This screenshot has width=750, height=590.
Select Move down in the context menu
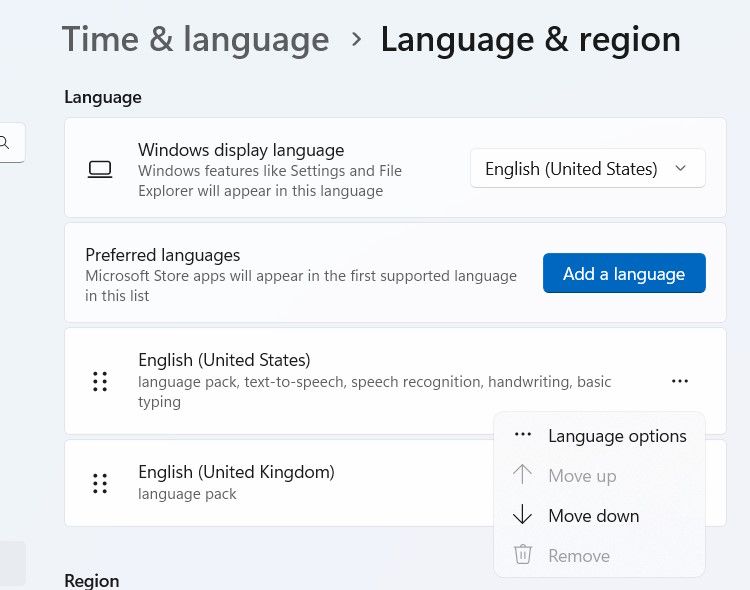[593, 516]
